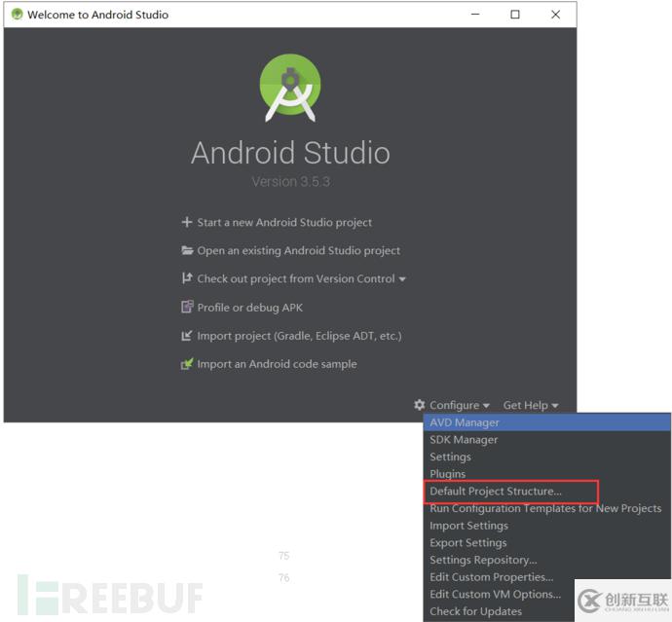Open the Get Help dropdown

click(531, 405)
